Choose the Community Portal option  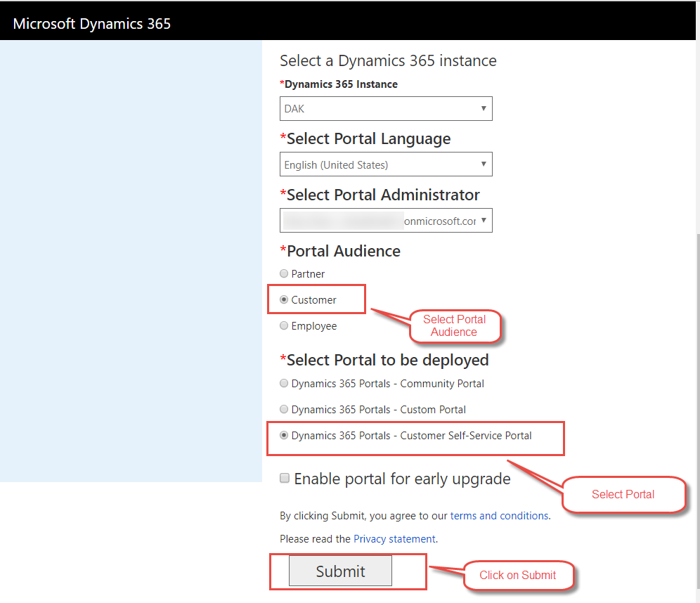click(284, 384)
